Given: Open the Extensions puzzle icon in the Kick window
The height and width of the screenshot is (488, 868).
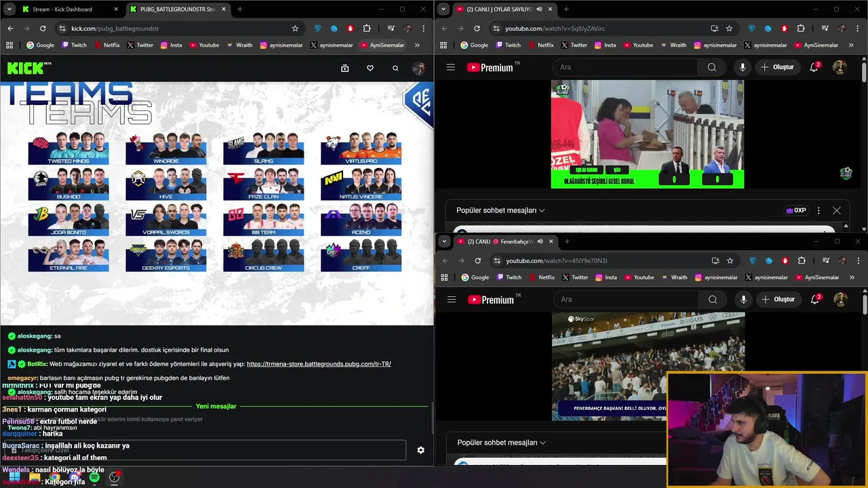Looking at the screenshot, I should point(367,28).
